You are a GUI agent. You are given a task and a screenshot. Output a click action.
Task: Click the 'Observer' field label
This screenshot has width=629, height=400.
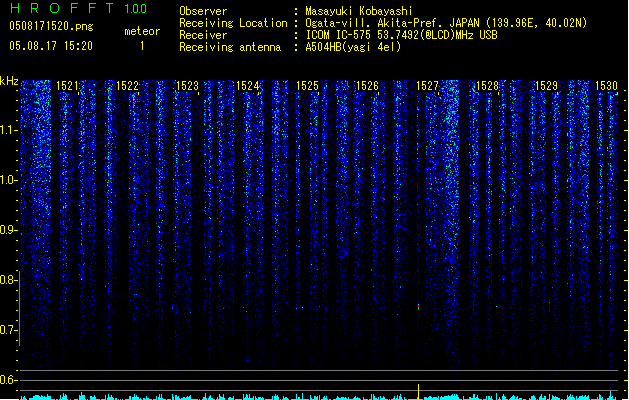(203, 11)
